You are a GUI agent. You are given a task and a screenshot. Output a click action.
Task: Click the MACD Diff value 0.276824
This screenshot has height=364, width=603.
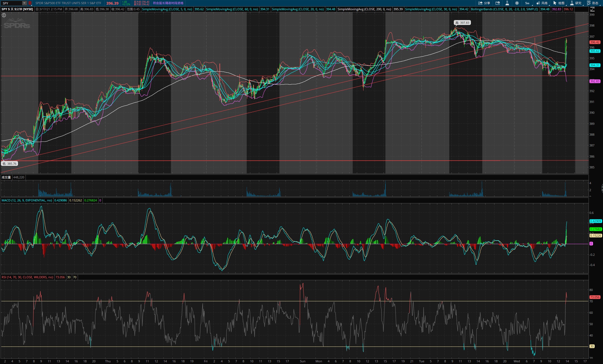point(91,200)
